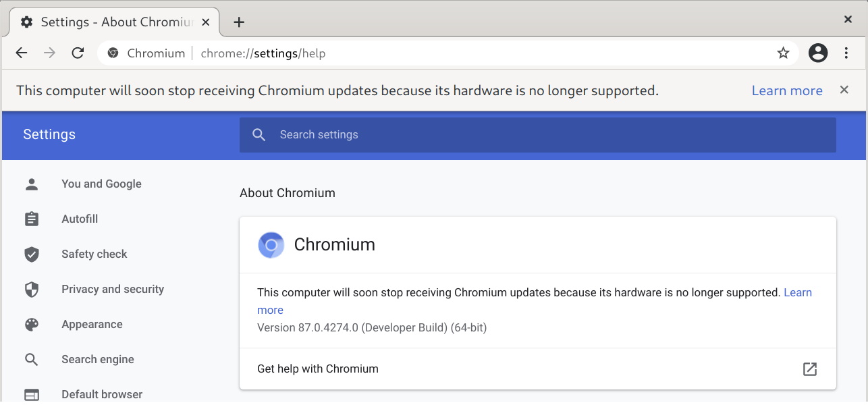Click the bookmark star icon
This screenshot has height=405, width=868.
point(783,53)
